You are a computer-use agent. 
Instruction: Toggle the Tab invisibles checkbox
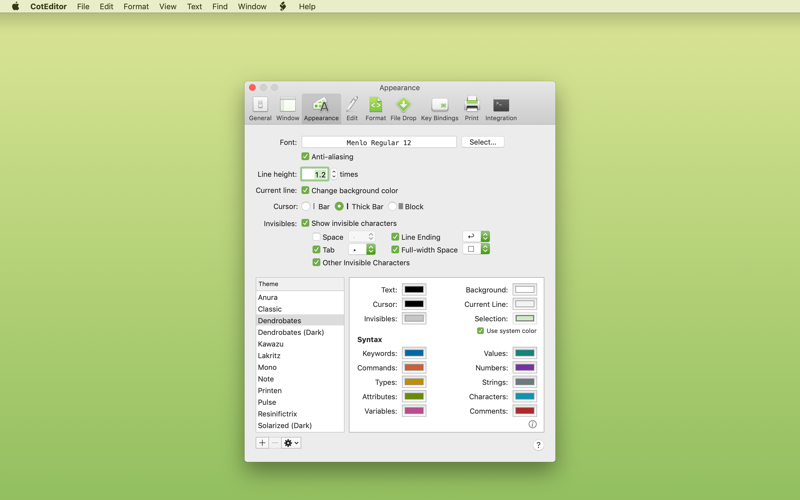pyautogui.click(x=316, y=249)
